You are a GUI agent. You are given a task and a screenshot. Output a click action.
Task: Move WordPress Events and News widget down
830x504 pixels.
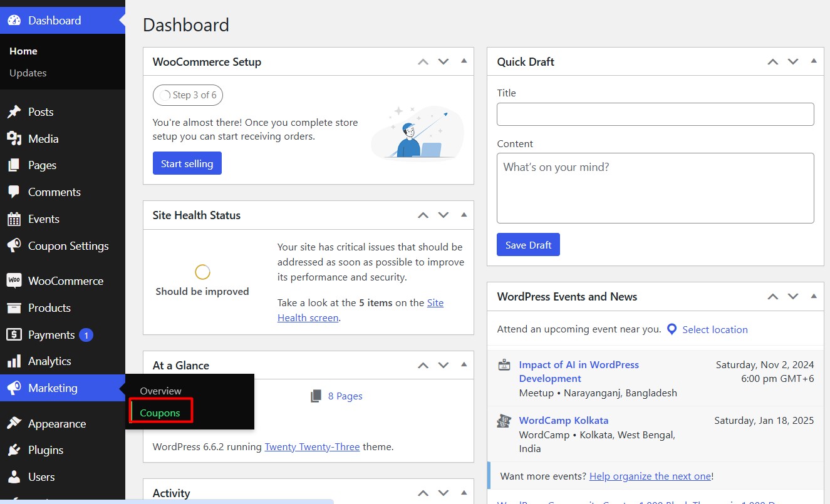(x=793, y=296)
